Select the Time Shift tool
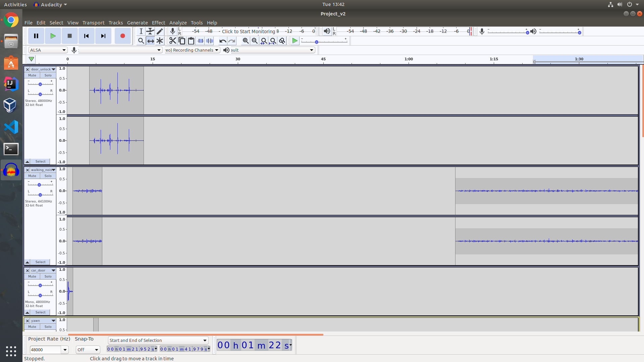 pos(150,41)
